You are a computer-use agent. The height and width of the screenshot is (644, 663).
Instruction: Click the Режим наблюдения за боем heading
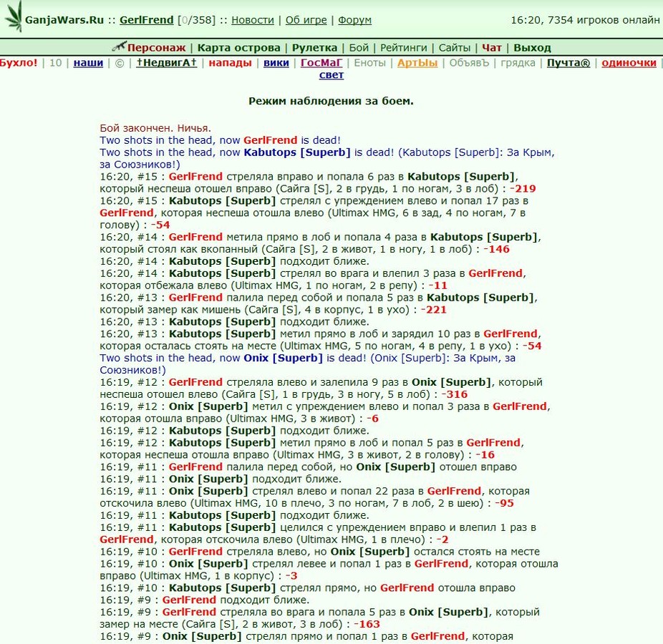331,101
